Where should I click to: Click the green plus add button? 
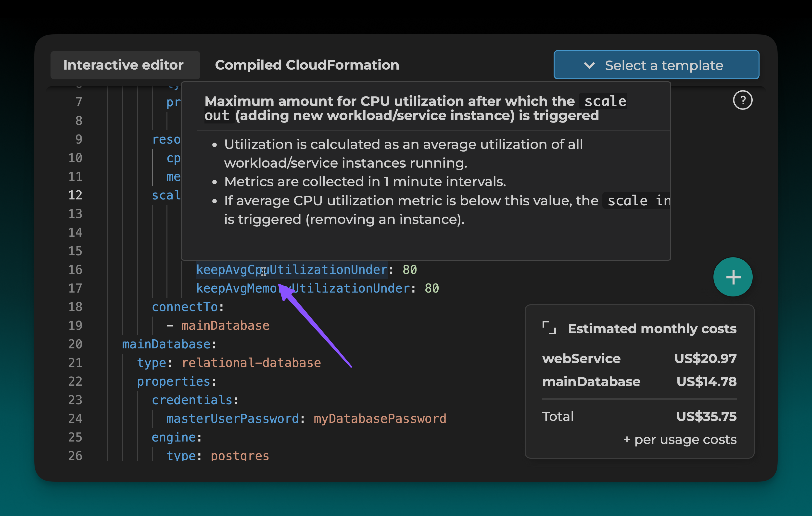(733, 277)
